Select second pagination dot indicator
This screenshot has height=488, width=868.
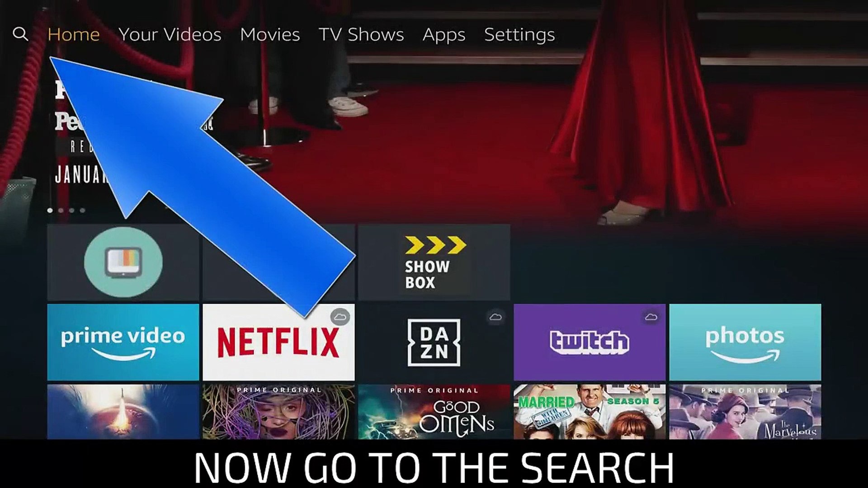pyautogui.click(x=60, y=210)
